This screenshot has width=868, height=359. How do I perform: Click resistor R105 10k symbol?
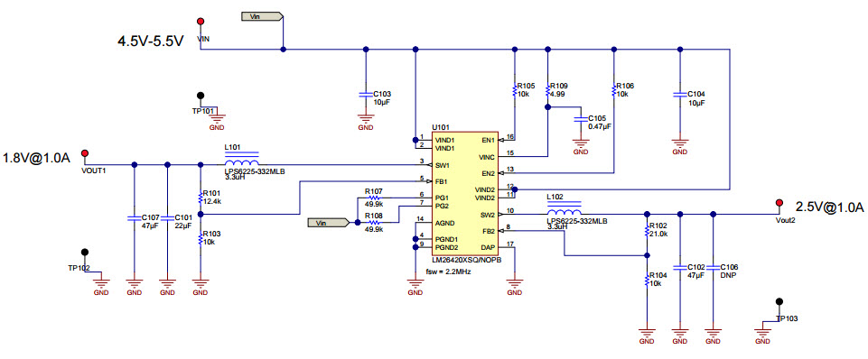pos(514,89)
